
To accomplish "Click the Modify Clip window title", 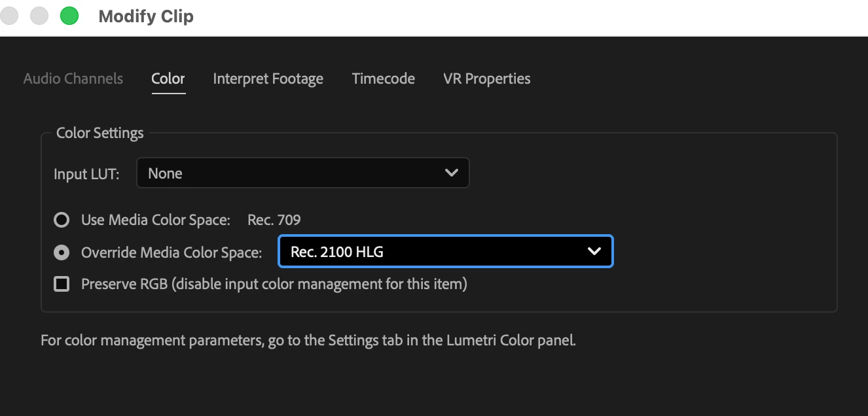I will (x=146, y=16).
